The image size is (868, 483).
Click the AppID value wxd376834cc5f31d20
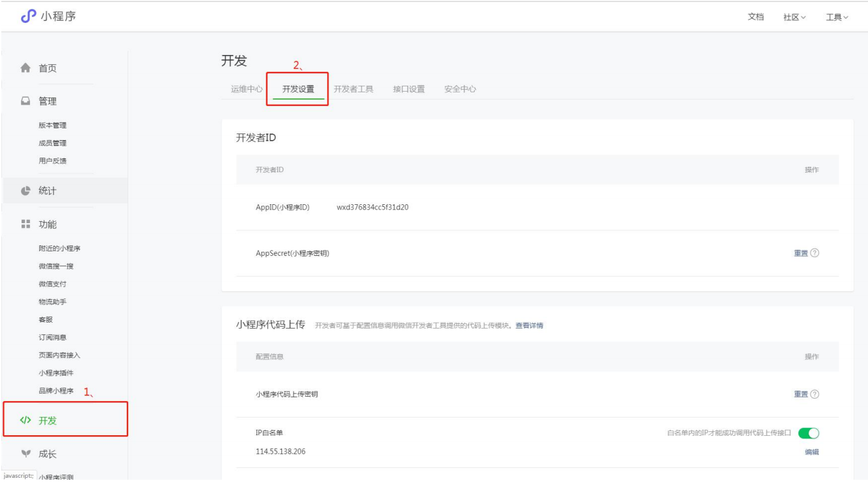(x=373, y=207)
